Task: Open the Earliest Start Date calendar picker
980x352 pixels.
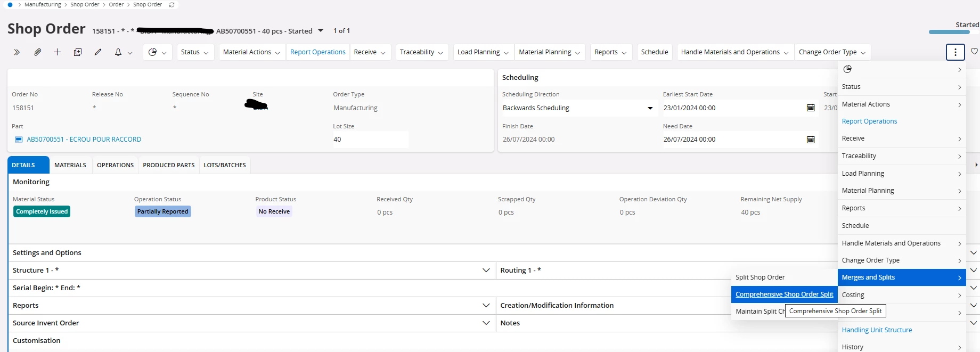Action: (811, 108)
